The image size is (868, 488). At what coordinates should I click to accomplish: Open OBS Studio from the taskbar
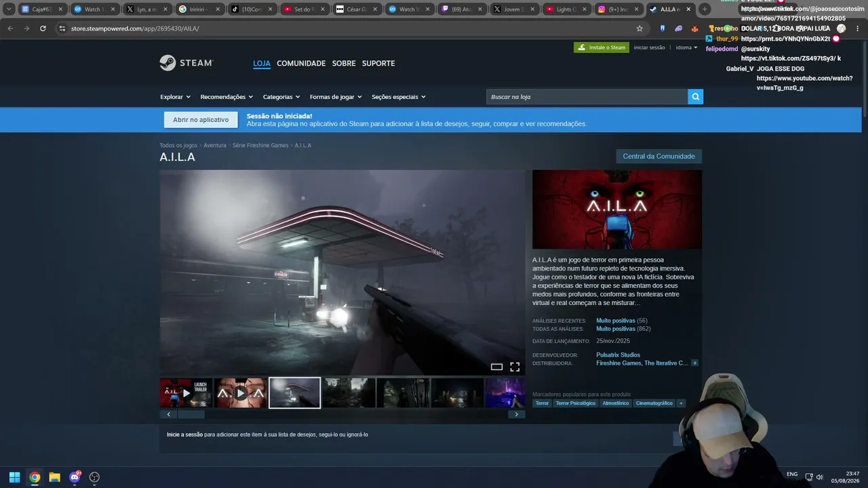click(94, 477)
